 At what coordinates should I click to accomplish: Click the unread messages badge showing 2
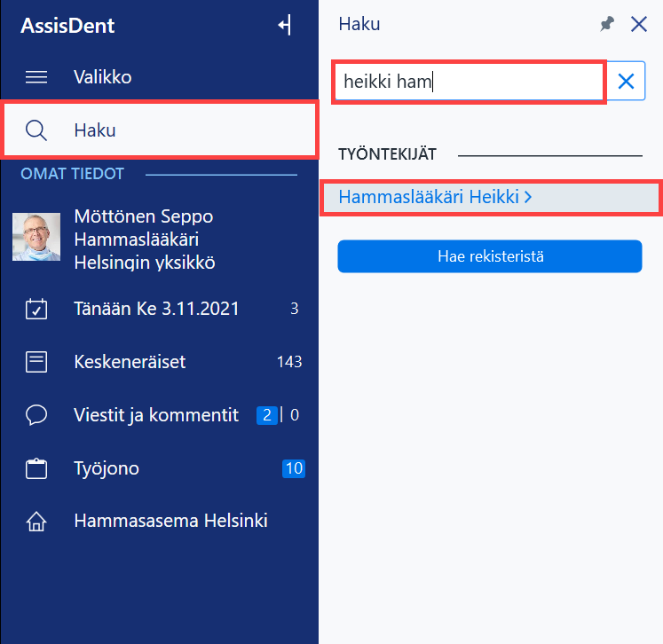267,415
